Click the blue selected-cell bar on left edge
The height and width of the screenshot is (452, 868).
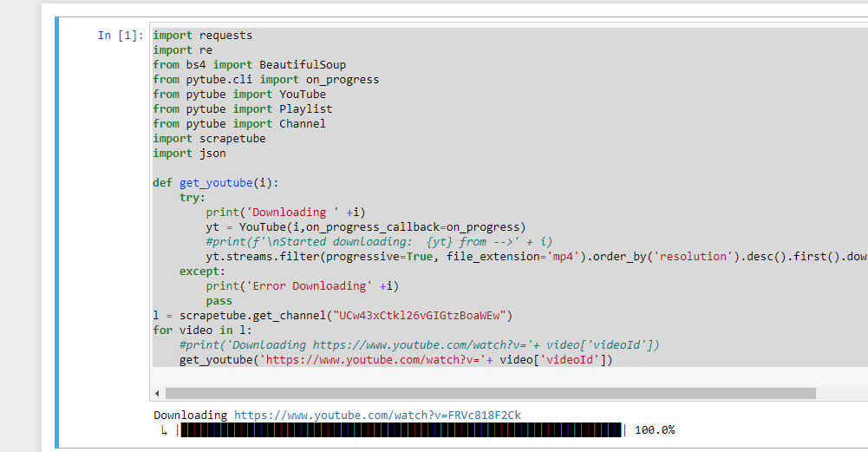tap(57, 233)
